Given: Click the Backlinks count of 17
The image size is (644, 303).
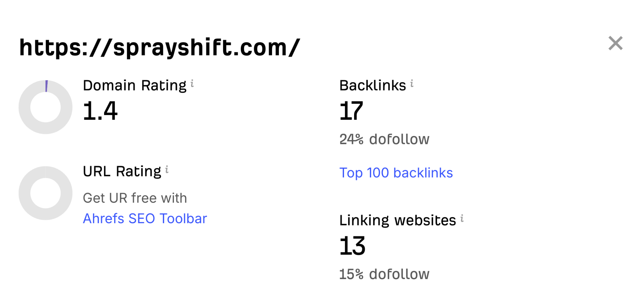Looking at the screenshot, I should tap(351, 111).
